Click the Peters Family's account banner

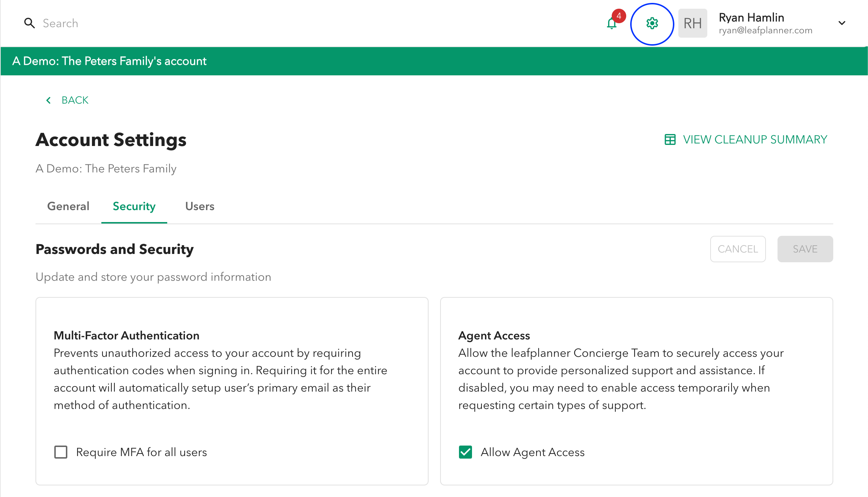point(434,61)
